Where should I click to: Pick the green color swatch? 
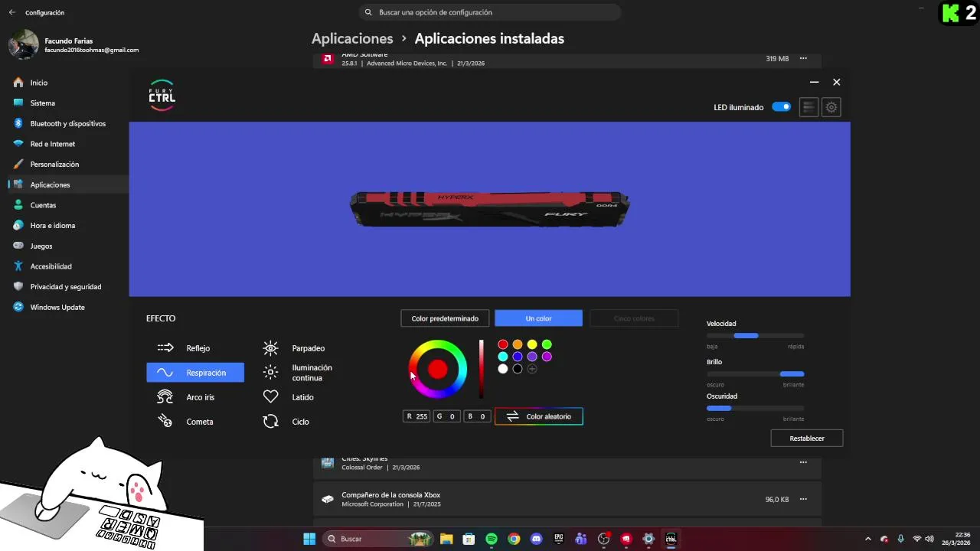(547, 344)
